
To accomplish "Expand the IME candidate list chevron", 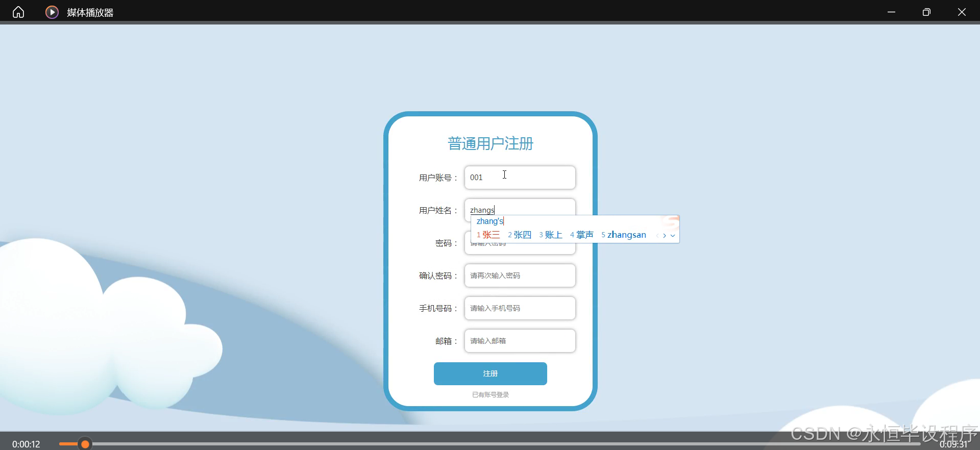I will click(x=673, y=236).
